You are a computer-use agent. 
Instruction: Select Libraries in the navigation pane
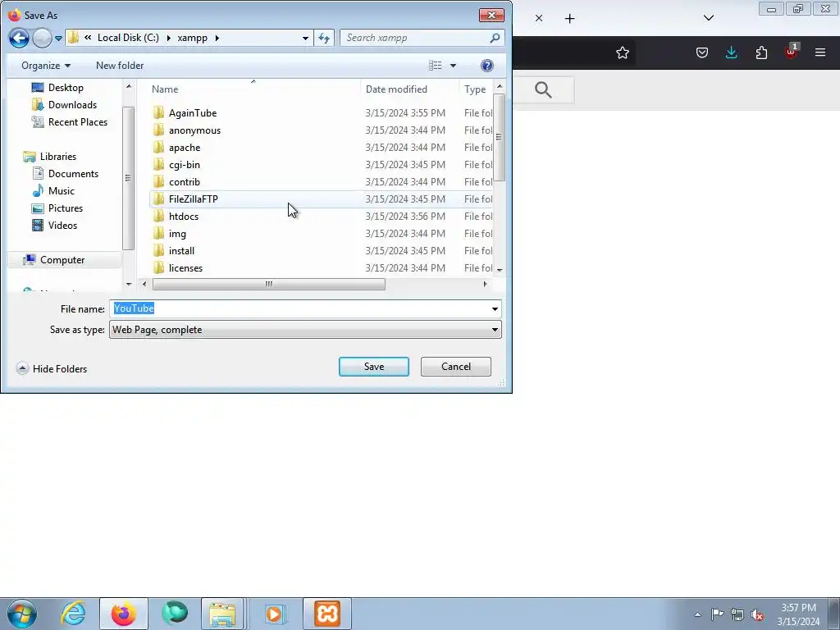50,156
